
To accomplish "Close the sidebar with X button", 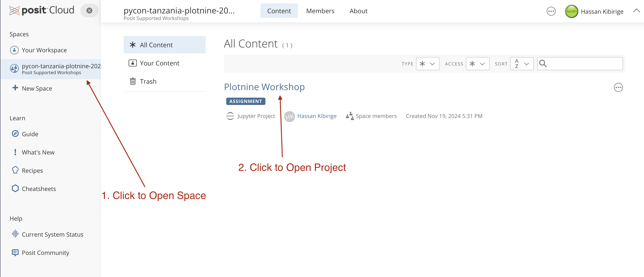I will 89,10.
